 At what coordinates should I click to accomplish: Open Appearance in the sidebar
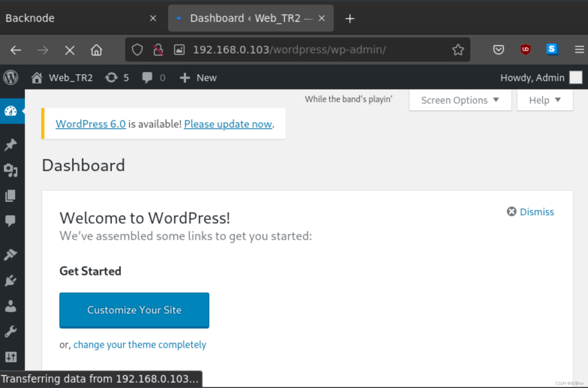(11, 255)
